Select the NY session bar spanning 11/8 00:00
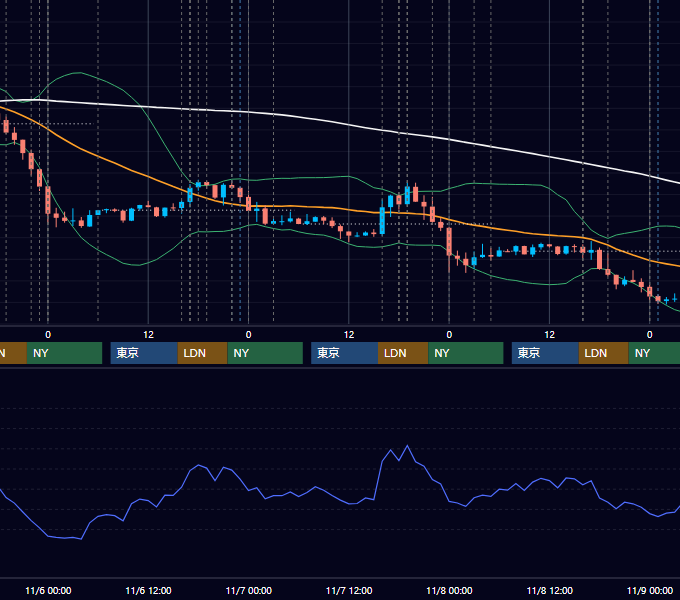Screen dimensions: 680x600 pos(466,353)
